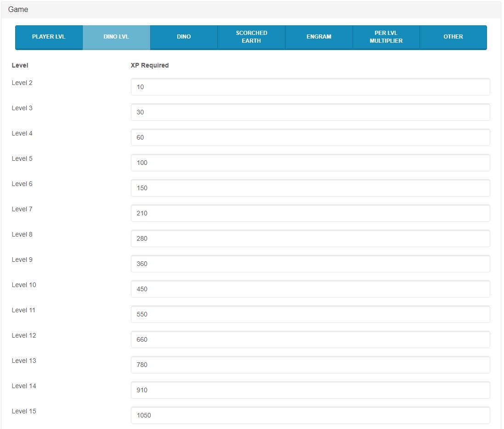Focus the Level 8 input showing 280
Screen dimensions: 504x429
(310, 238)
